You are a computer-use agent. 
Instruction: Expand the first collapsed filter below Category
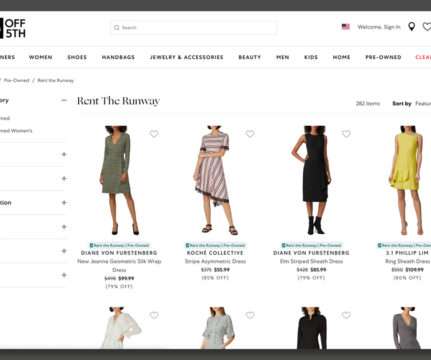click(64, 154)
